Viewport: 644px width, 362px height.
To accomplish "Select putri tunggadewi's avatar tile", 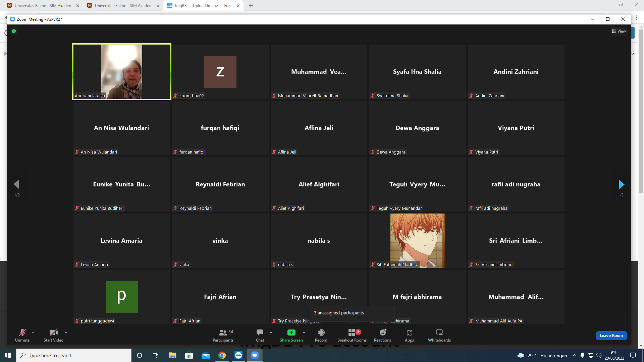I will pyautogui.click(x=122, y=297).
